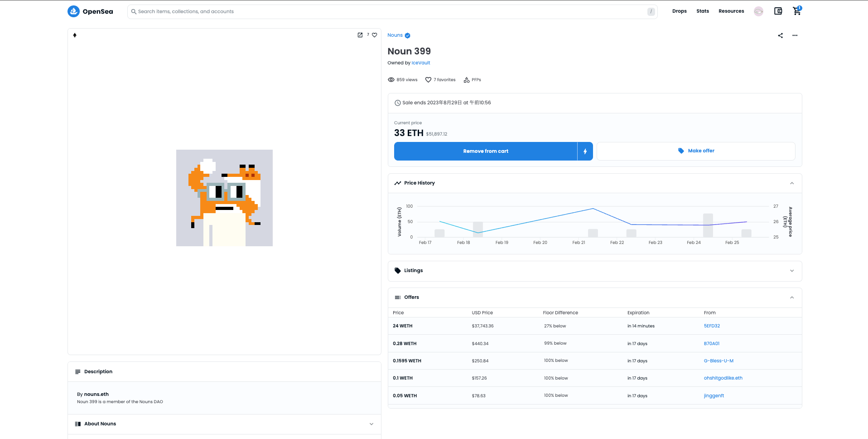Select the 0.28 WETH offer price

405,344
